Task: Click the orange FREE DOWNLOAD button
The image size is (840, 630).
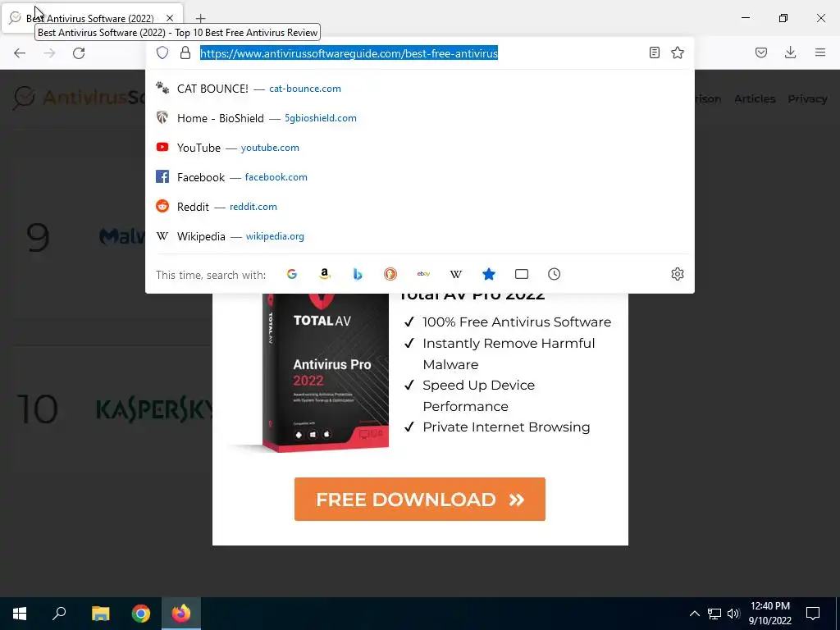Action: 420,500
